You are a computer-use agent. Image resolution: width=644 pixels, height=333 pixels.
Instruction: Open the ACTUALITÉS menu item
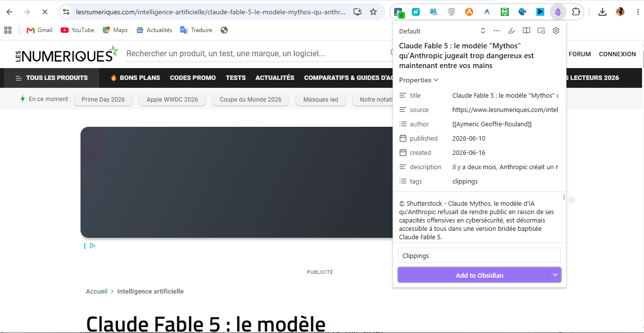tap(275, 78)
